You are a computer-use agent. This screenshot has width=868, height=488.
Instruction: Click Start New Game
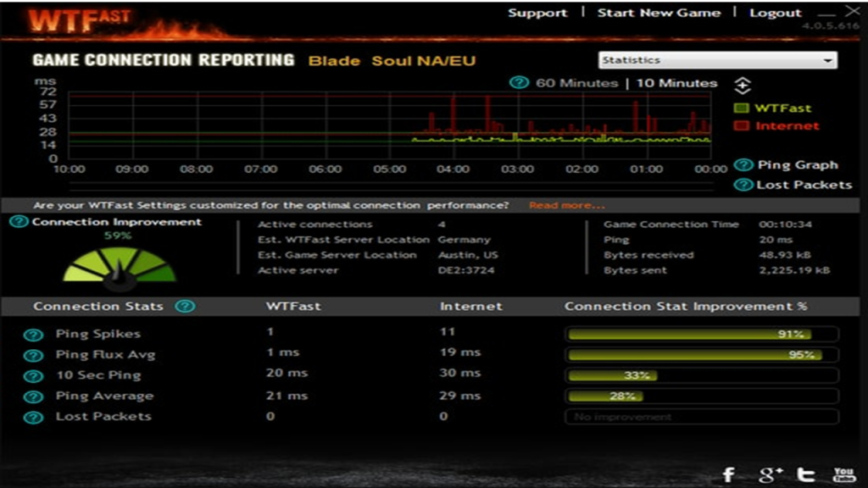(660, 13)
